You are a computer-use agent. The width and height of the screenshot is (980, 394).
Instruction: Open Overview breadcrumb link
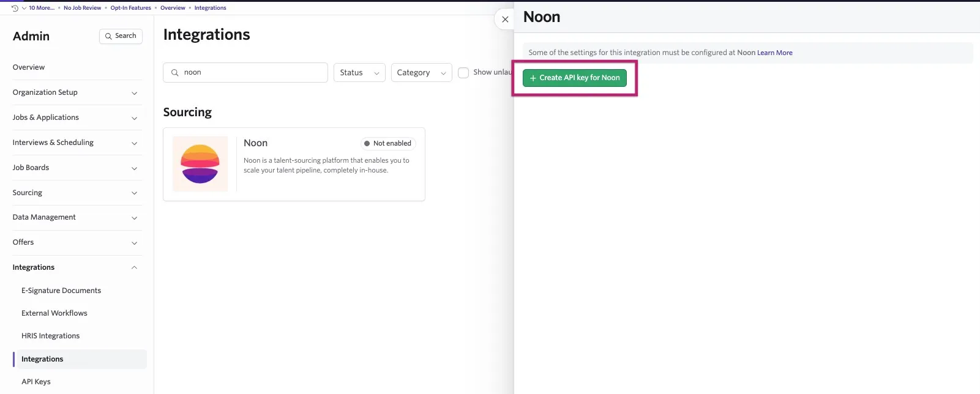pos(173,8)
